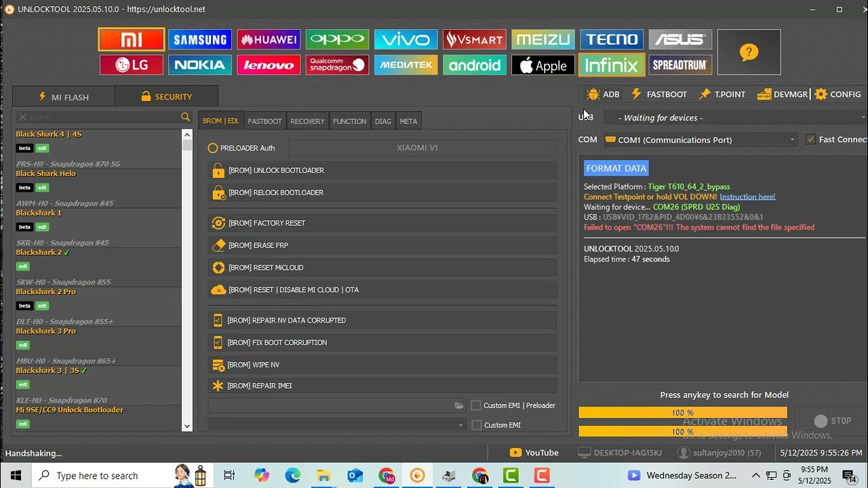Click the lower 100% progress bar
Image resolution: width=868 pixels, height=488 pixels.
coord(683,432)
